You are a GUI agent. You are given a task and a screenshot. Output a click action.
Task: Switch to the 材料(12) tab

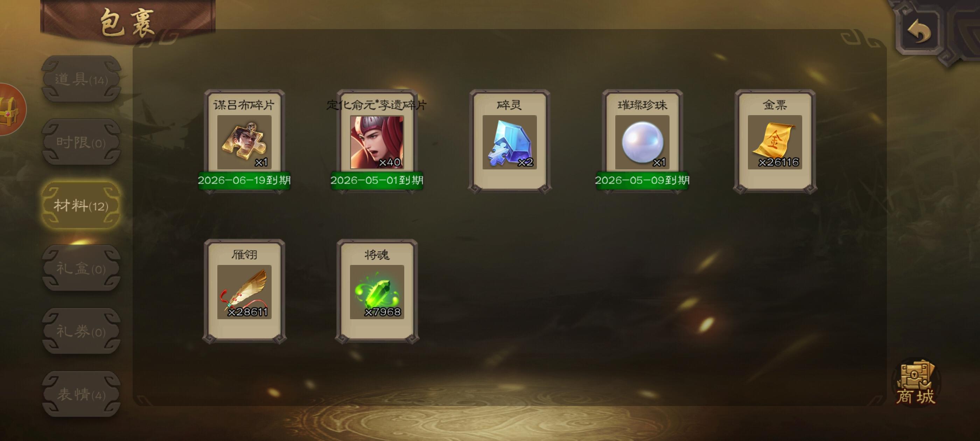(81, 205)
